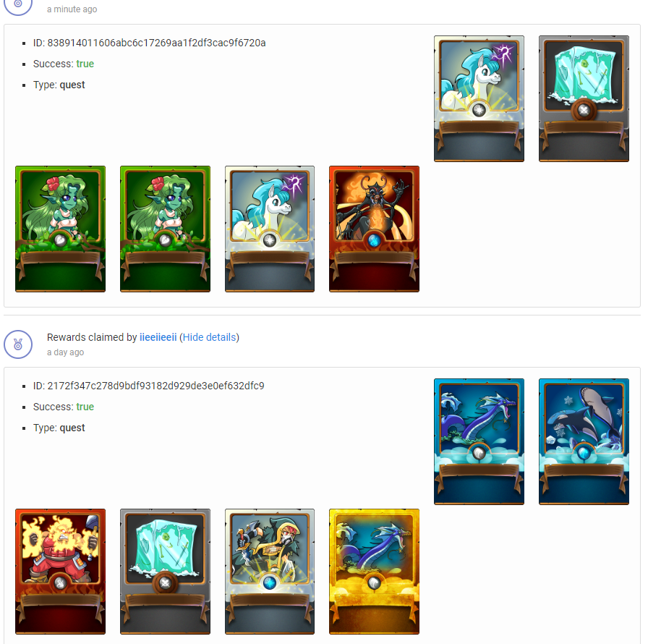Select the unicorn card next to the fire demon
The image size is (648, 644).
pyautogui.click(x=270, y=229)
